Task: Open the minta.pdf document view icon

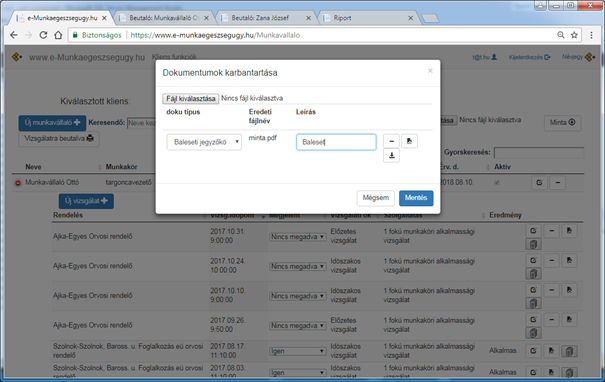Action: (x=409, y=141)
